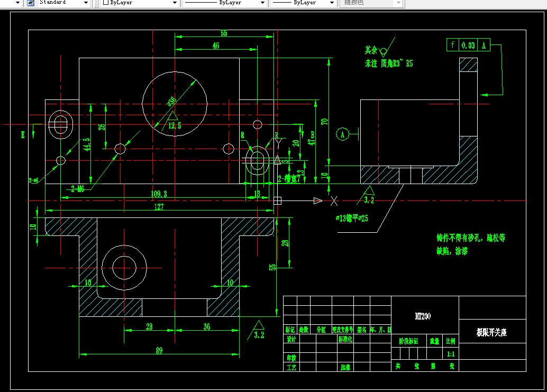Click the 分区 title block cell

321,330
